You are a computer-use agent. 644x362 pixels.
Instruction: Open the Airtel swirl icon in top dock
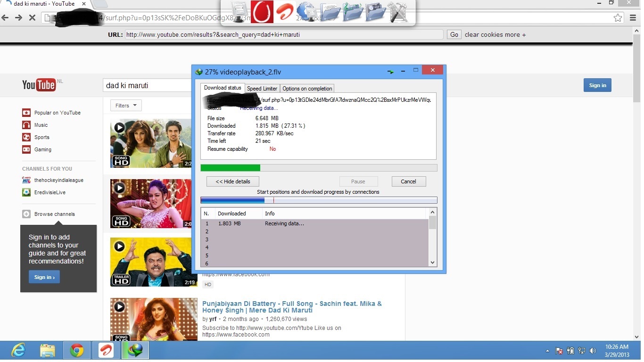(x=284, y=12)
